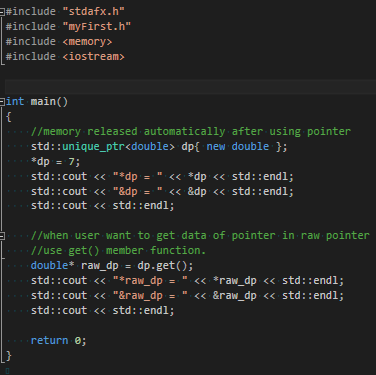The width and height of the screenshot is (376, 375).
Task: Click the 'unique_ptr' type name
Action: tap(93, 146)
